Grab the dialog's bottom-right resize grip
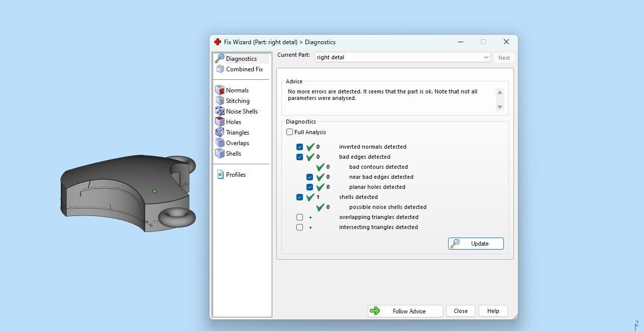Screen dimensions: 644x331 pos(514,316)
